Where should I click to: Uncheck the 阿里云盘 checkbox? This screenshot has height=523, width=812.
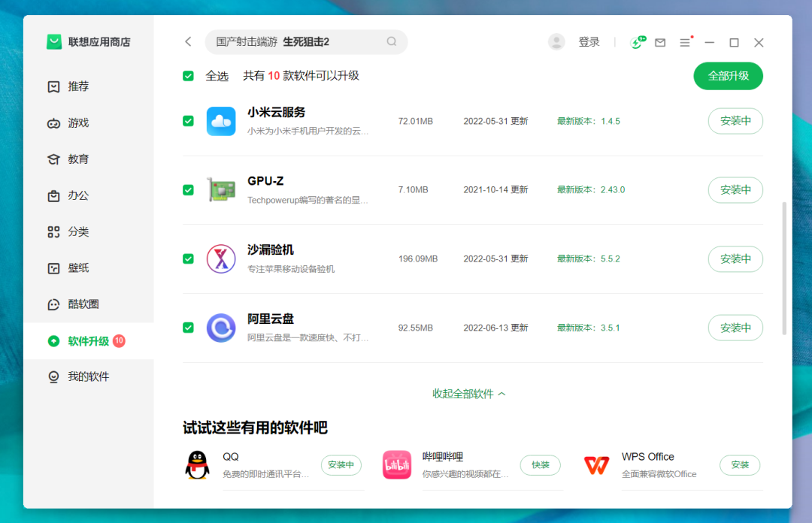tap(188, 328)
